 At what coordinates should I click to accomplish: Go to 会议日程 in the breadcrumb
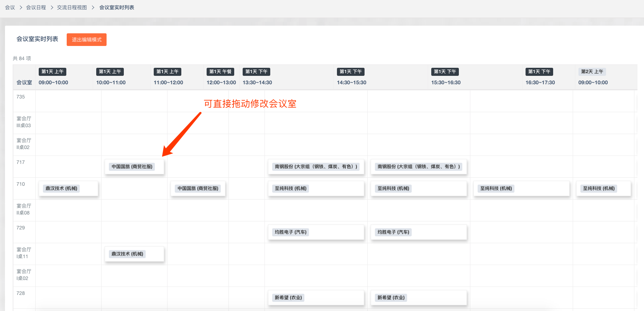click(x=36, y=7)
